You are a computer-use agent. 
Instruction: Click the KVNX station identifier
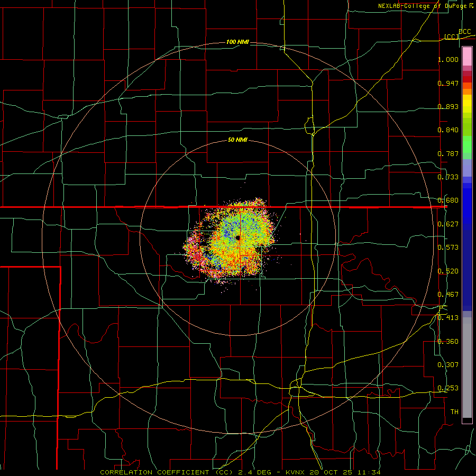coord(296,472)
